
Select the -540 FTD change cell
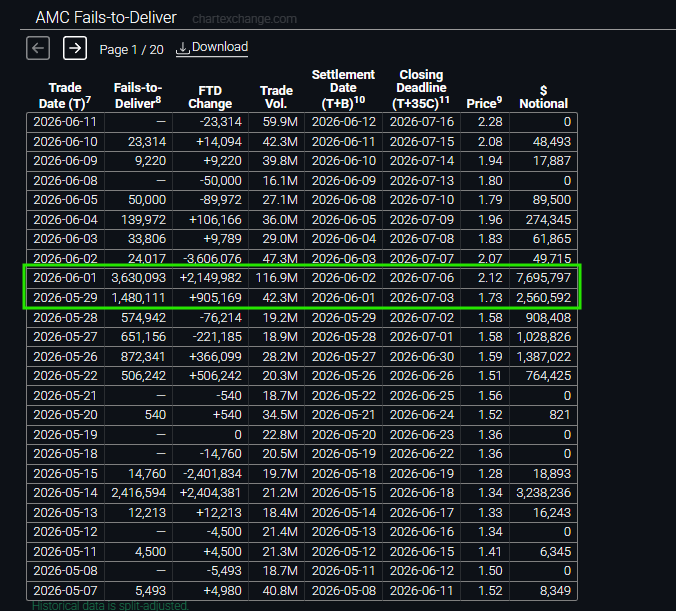pyautogui.click(x=210, y=395)
